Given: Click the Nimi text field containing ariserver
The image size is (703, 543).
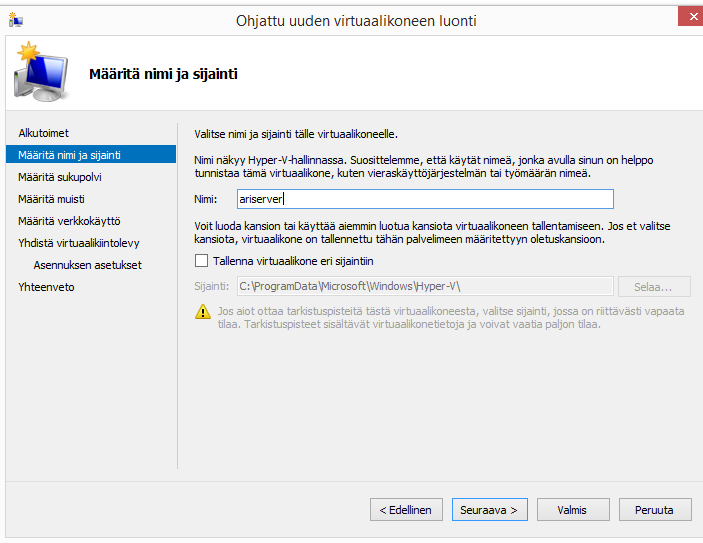Looking at the screenshot, I should pos(425,199).
